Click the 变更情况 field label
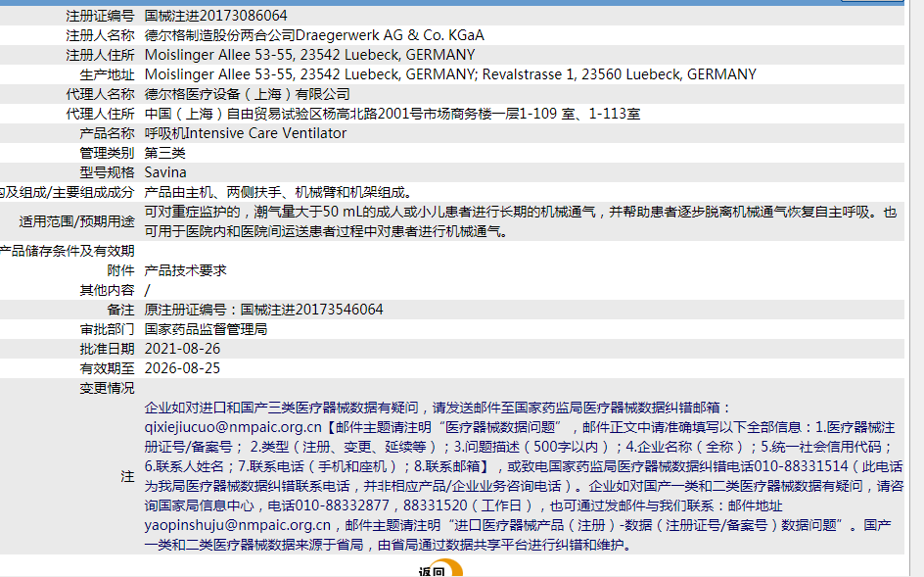 tap(108, 388)
